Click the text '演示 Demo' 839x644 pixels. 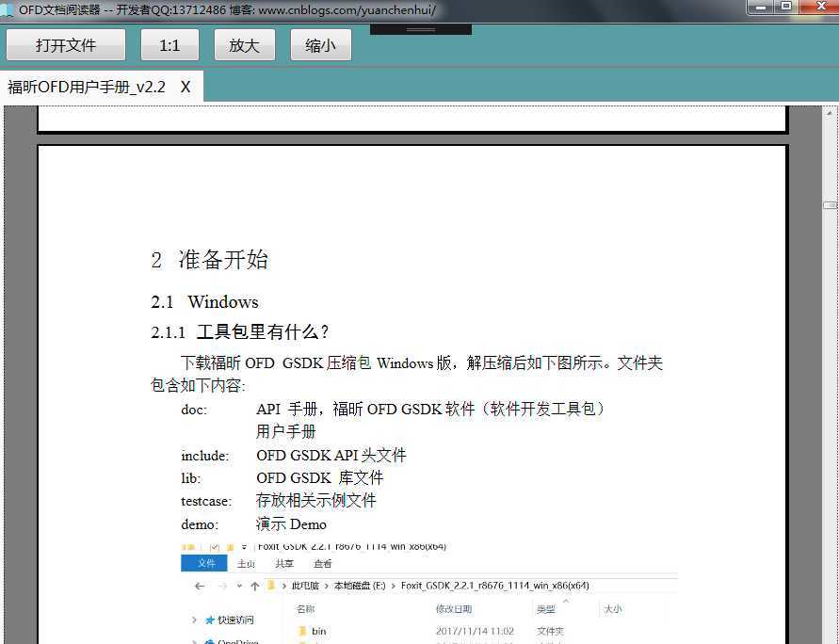pos(291,524)
